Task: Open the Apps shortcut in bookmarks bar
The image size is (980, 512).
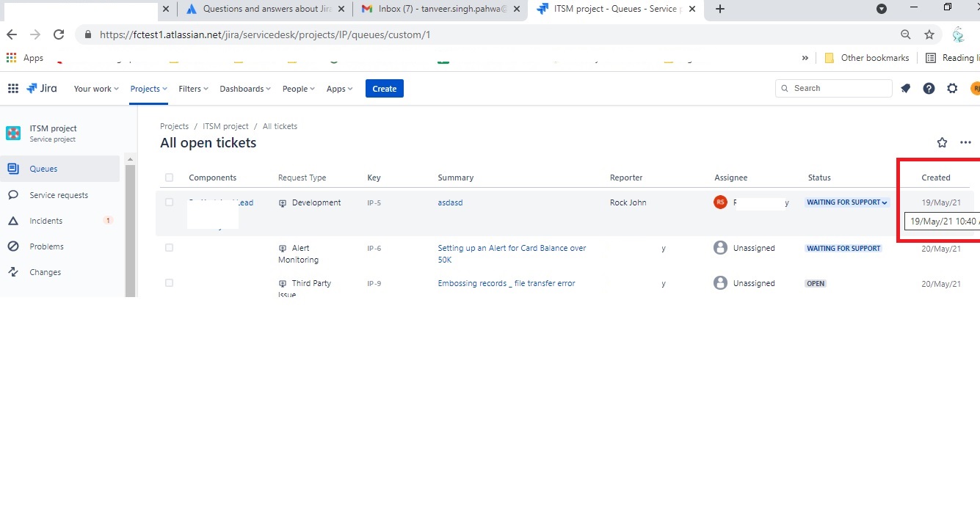Action: coord(25,58)
